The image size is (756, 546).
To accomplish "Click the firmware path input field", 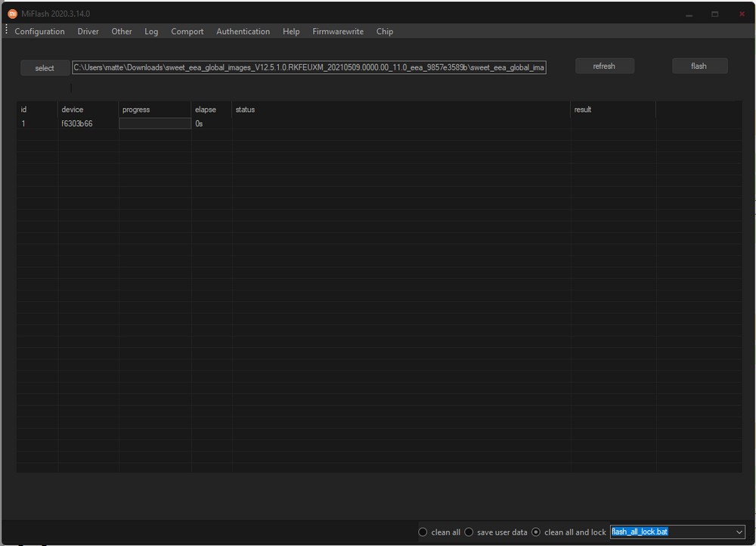I will coord(308,67).
